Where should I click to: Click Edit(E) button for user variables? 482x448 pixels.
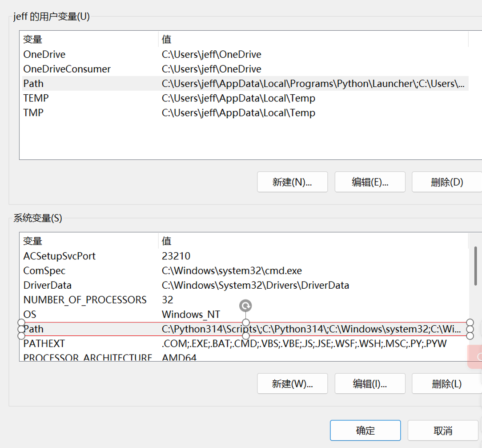click(x=370, y=182)
